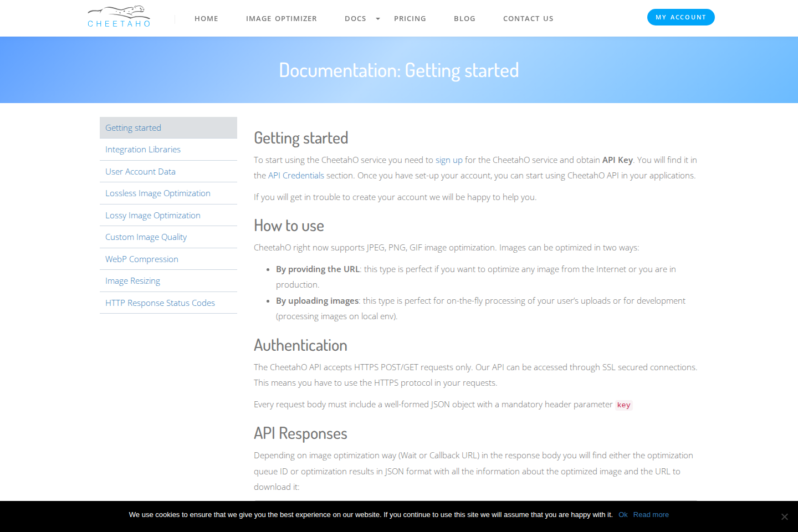This screenshot has width=798, height=532.
Task: Open the HOME menu item
Action: (x=206, y=18)
